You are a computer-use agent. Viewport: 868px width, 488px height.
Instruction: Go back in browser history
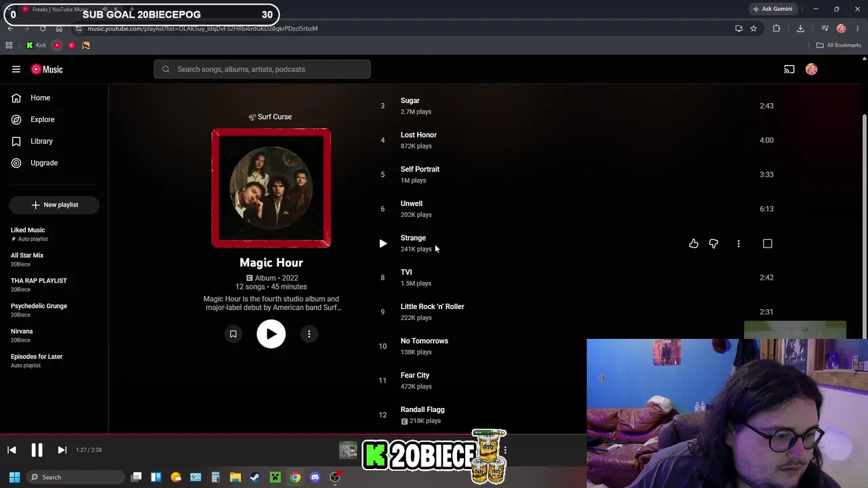pyautogui.click(x=10, y=28)
